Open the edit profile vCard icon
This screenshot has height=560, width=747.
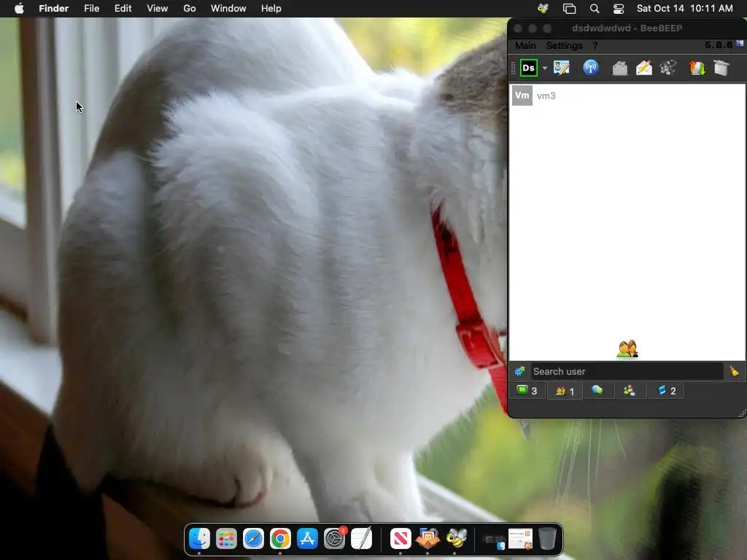[562, 68]
